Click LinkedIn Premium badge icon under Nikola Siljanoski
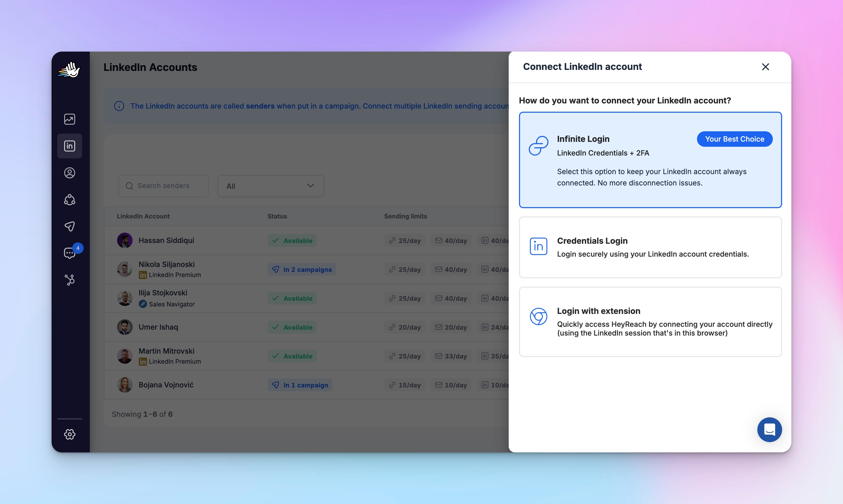 click(143, 275)
